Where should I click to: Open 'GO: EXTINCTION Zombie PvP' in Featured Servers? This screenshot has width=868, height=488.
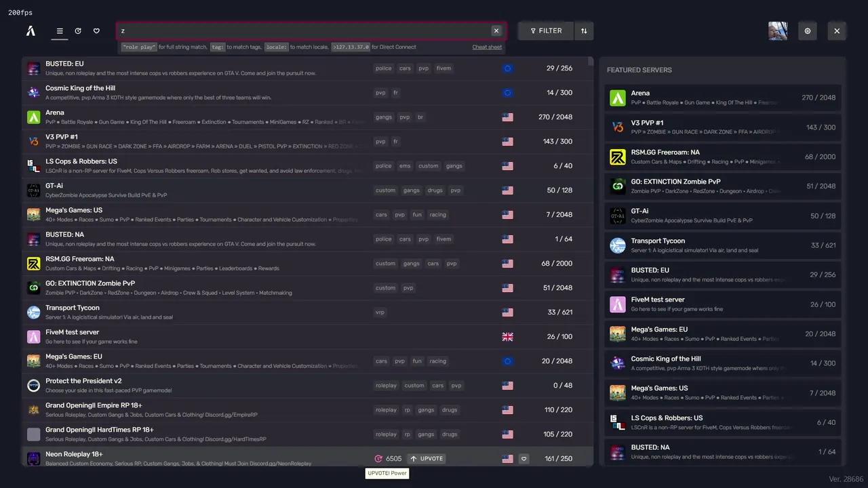pos(723,186)
